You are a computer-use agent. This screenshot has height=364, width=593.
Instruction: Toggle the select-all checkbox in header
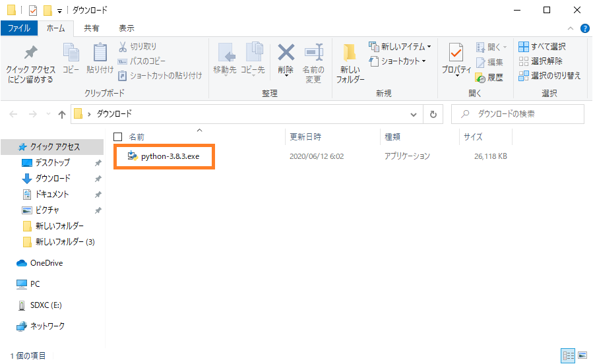(x=118, y=137)
